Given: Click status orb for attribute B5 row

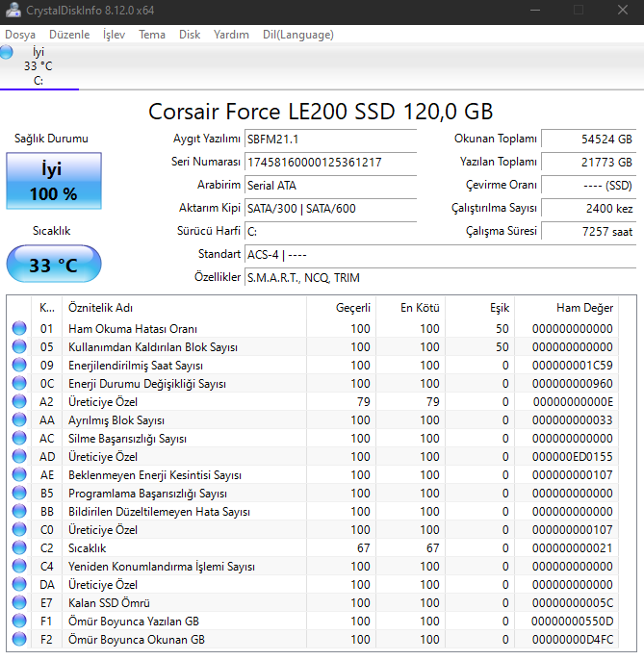Looking at the screenshot, I should tap(19, 493).
